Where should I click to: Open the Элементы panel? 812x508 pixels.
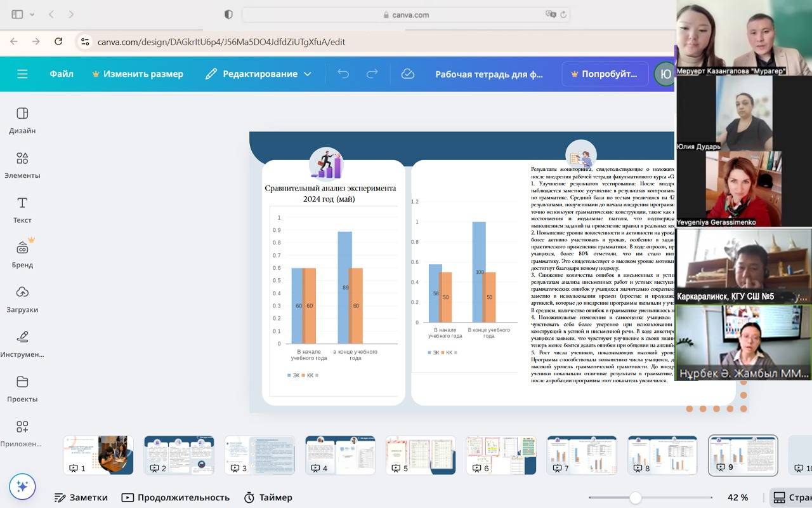pyautogui.click(x=22, y=165)
